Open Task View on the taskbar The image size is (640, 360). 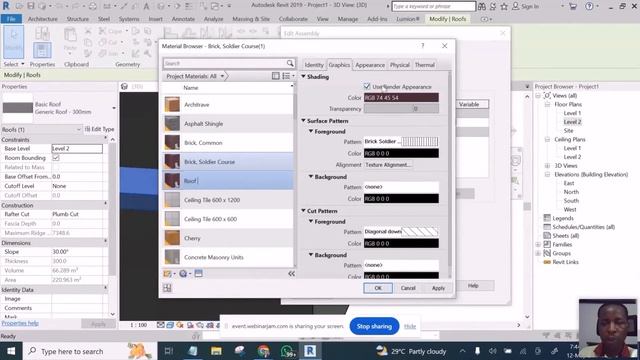click(x=169, y=351)
